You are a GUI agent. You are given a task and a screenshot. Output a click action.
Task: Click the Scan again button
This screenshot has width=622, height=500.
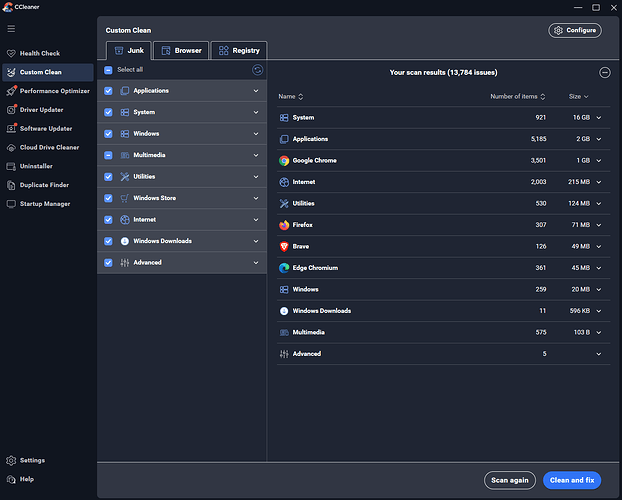click(x=510, y=480)
